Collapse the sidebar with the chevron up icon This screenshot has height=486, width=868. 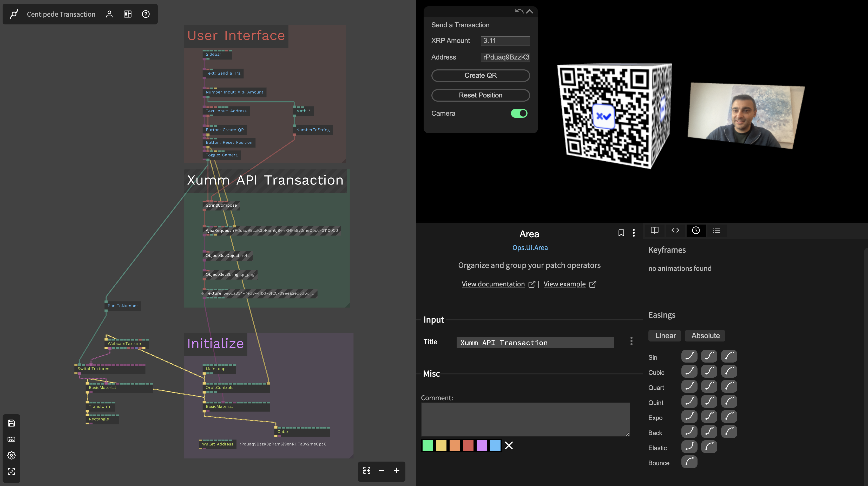530,11
